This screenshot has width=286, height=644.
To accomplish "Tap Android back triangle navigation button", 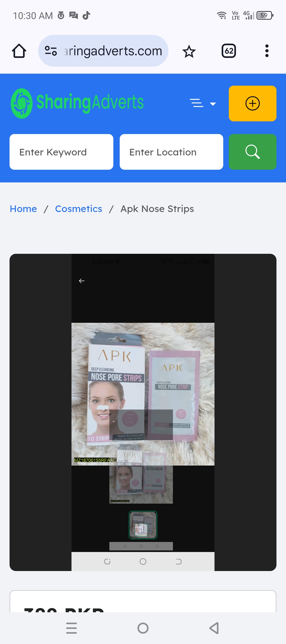I will (x=214, y=628).
